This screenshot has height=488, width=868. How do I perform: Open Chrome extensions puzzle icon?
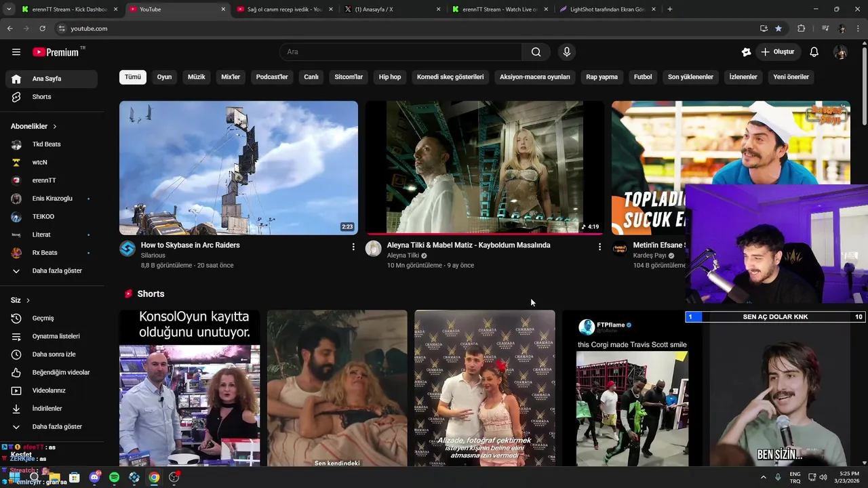point(802,28)
